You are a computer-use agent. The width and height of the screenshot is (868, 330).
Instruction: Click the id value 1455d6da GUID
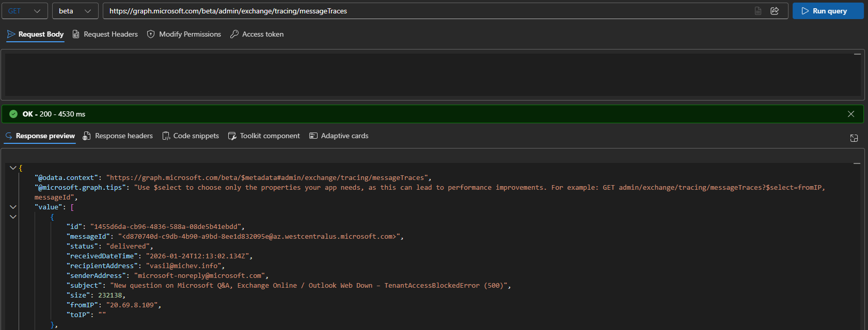(165, 227)
